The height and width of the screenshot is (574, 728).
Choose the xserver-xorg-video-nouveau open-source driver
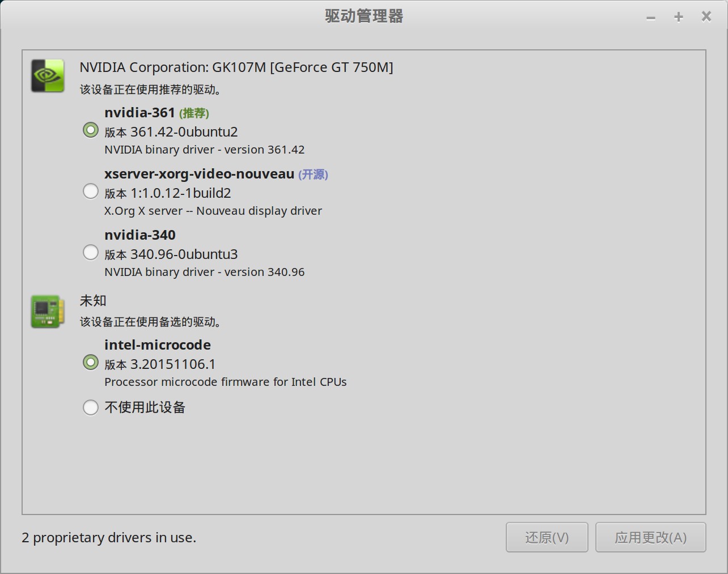[x=91, y=192]
